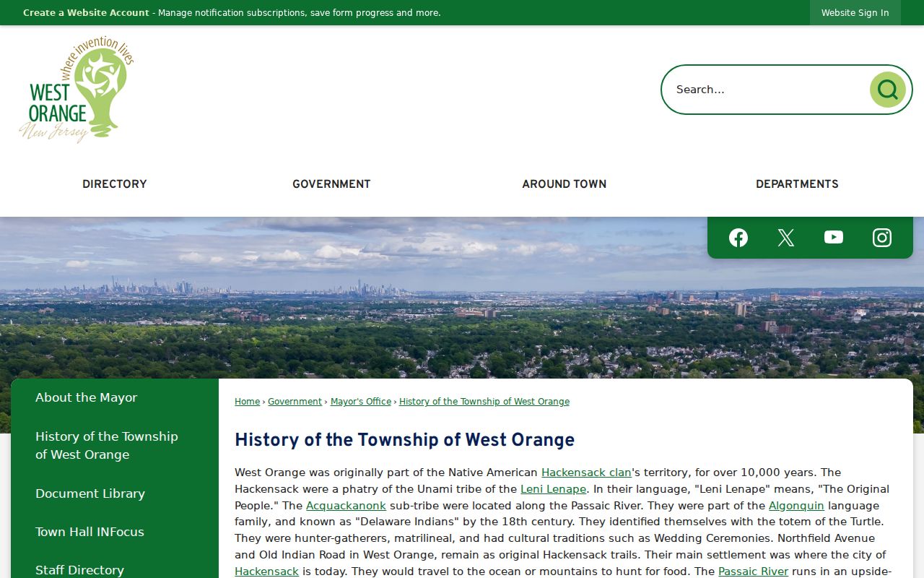Click the green search magnifier button
The image size is (924, 578).
point(888,90)
